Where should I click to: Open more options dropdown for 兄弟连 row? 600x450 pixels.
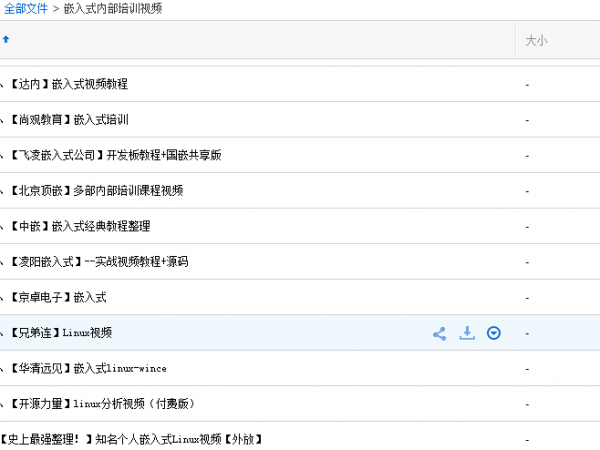pyautogui.click(x=493, y=333)
